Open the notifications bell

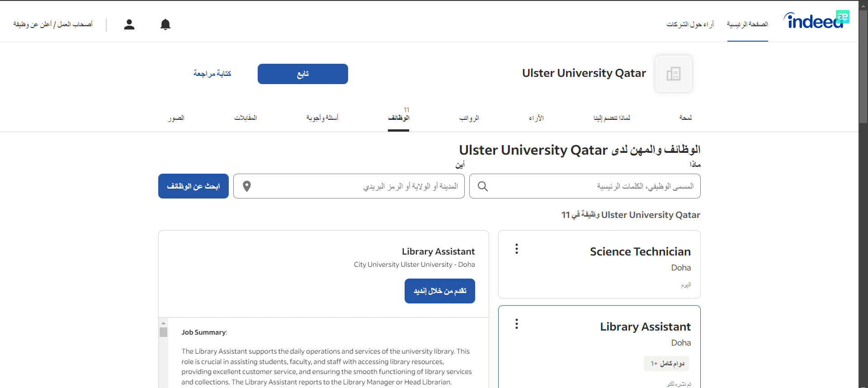165,24
